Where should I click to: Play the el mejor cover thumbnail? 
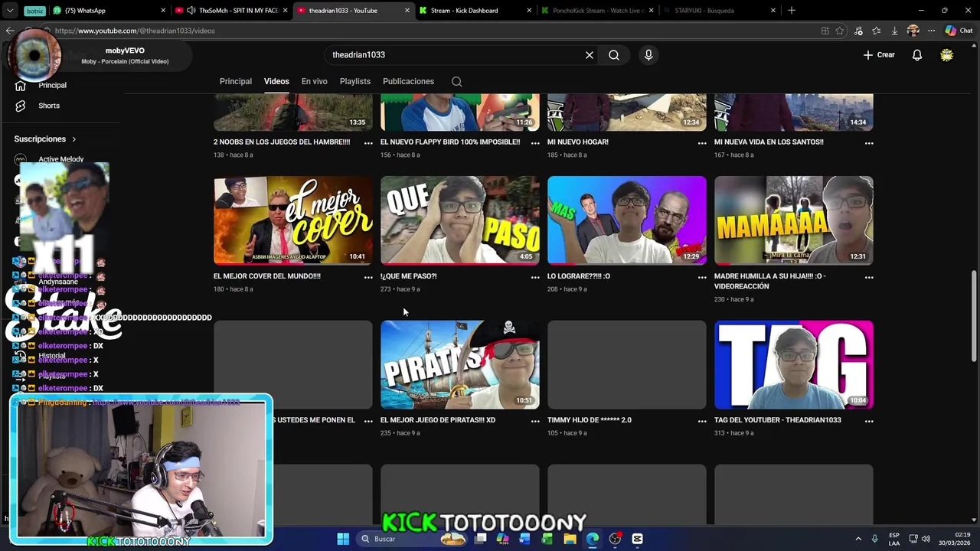tap(293, 220)
